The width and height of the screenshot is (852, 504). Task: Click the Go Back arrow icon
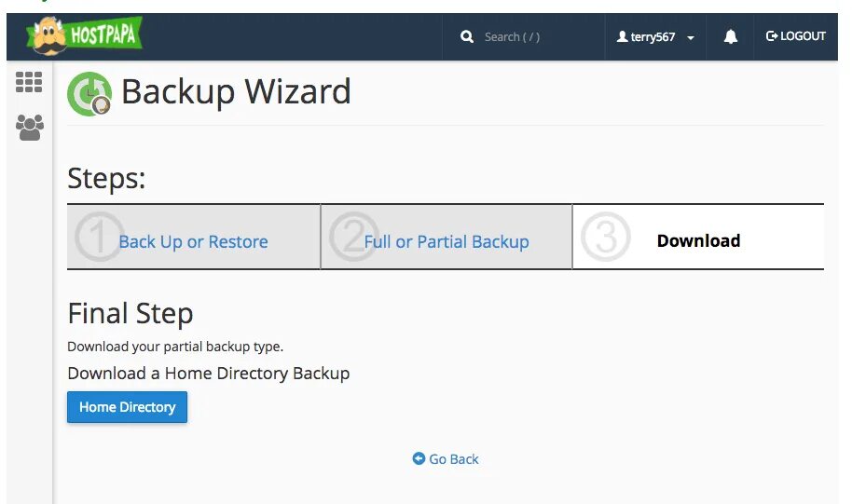[x=419, y=458]
